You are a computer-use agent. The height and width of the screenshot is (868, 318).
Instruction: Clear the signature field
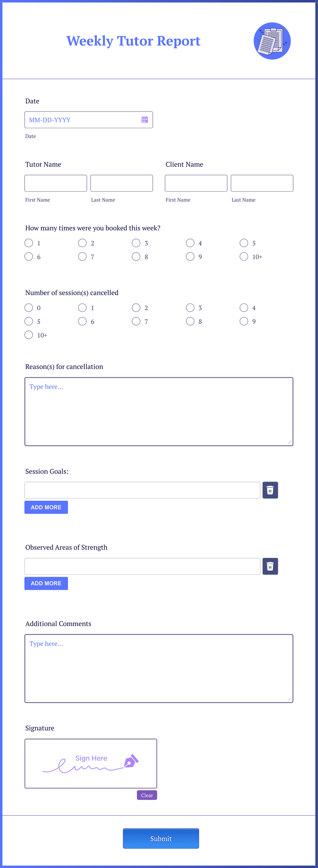pyautogui.click(x=147, y=795)
